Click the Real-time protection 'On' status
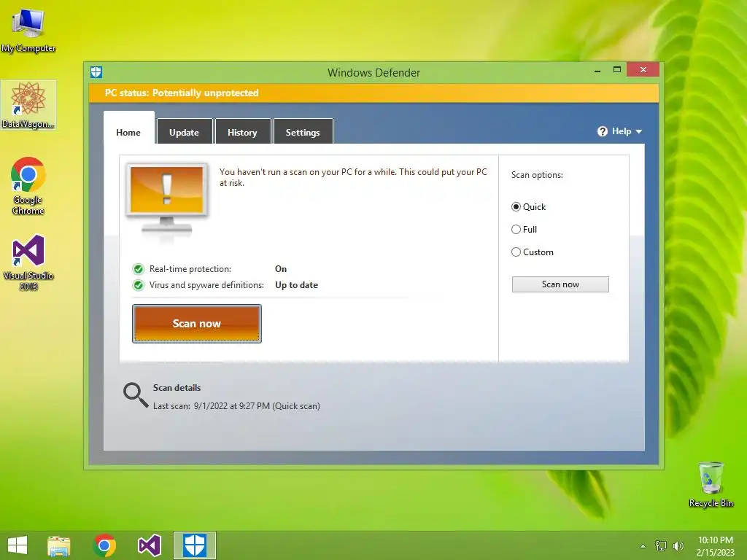 coord(281,269)
